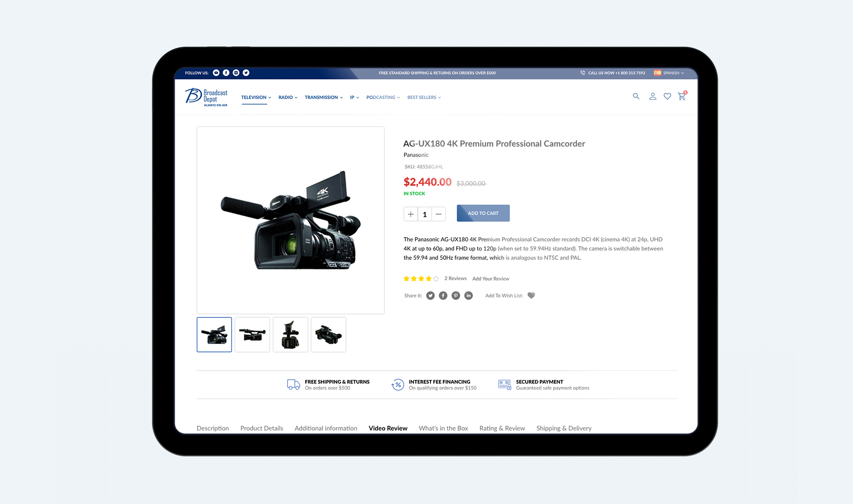Screen dimensions: 853x504
Task: Open the Rating & Review tab
Action: click(502, 428)
